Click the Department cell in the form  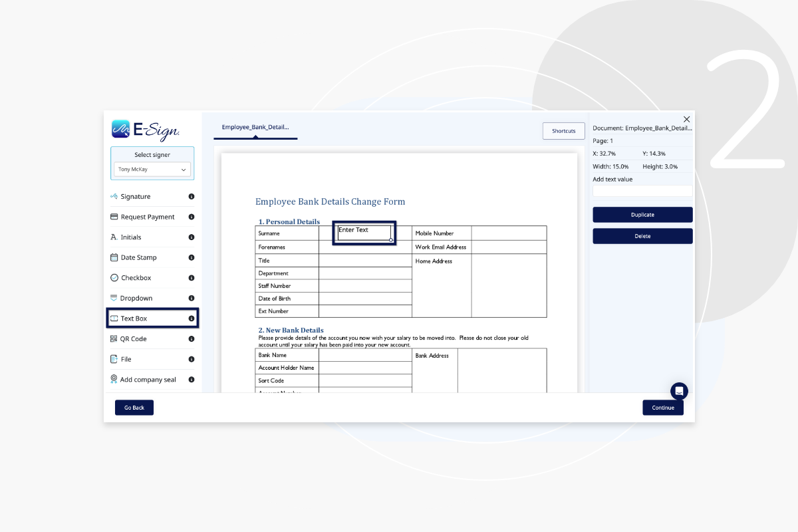287,273
